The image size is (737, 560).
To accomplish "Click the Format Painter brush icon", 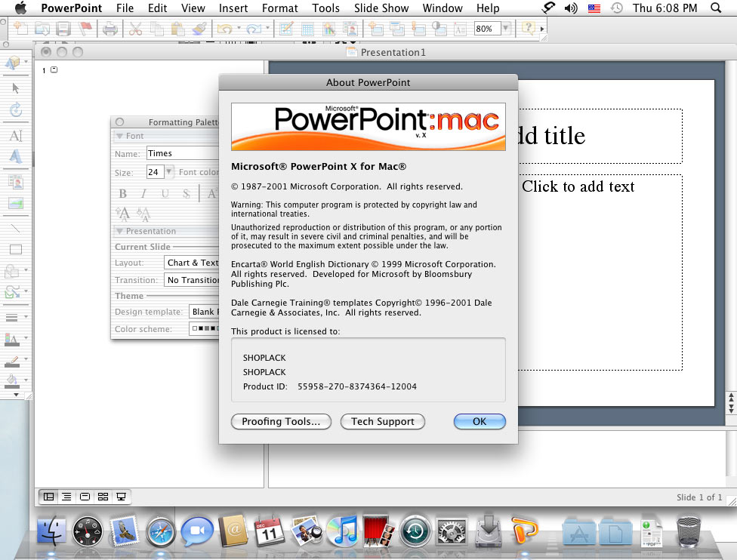I will [199, 29].
